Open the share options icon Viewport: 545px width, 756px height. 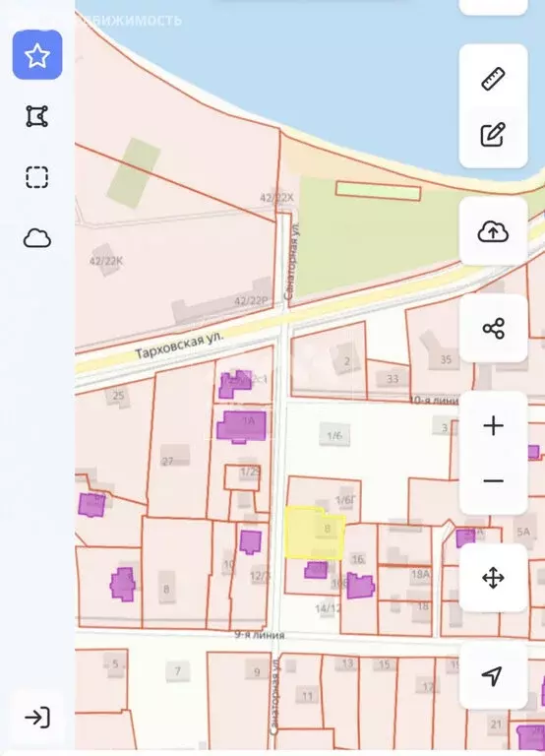(493, 329)
